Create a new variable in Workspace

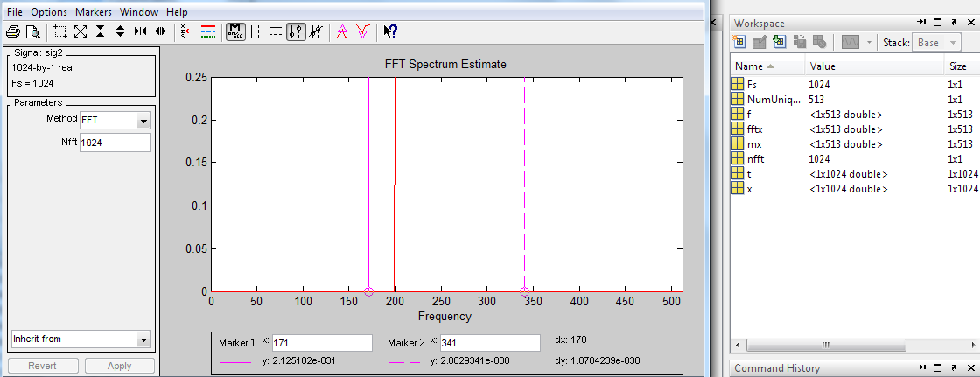point(739,42)
